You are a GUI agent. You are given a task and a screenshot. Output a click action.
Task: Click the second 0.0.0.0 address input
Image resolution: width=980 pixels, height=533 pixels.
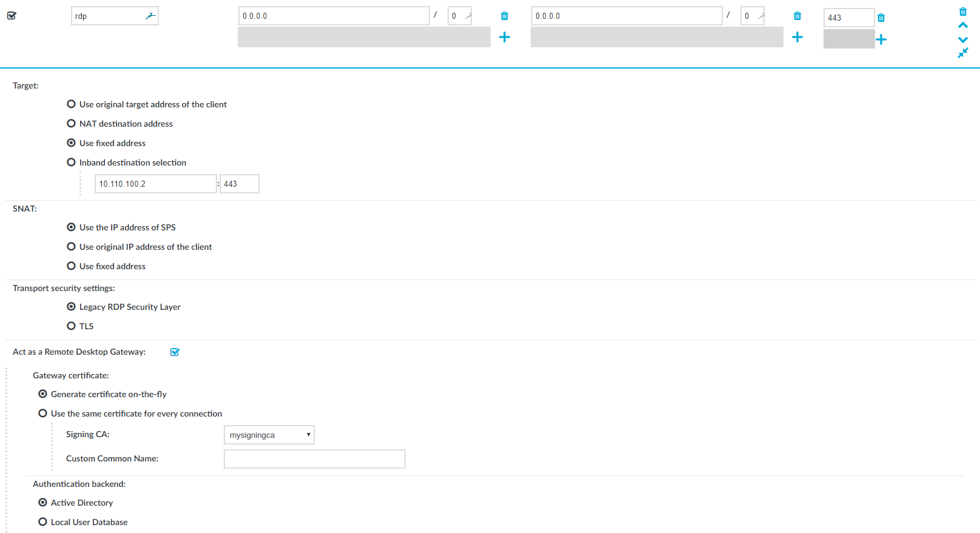point(627,16)
